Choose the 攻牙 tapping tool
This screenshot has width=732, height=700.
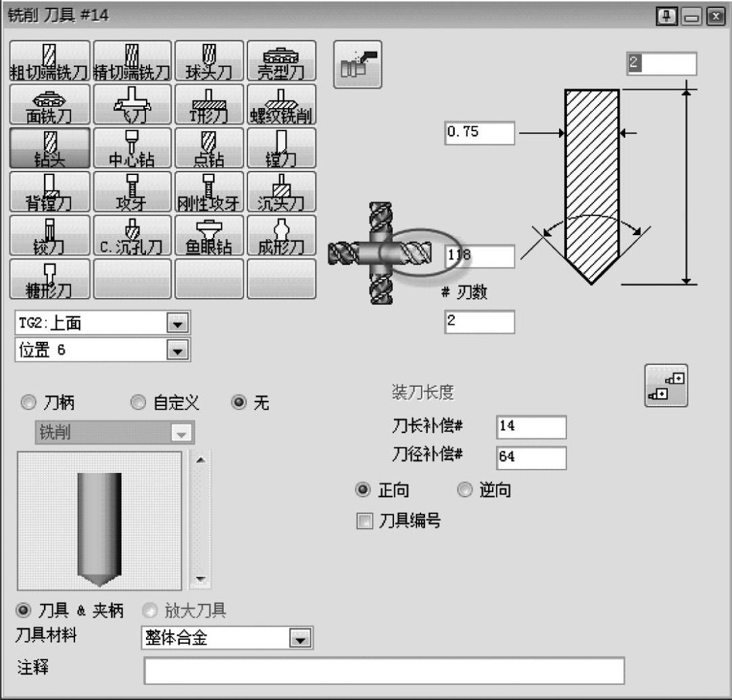coord(132,191)
